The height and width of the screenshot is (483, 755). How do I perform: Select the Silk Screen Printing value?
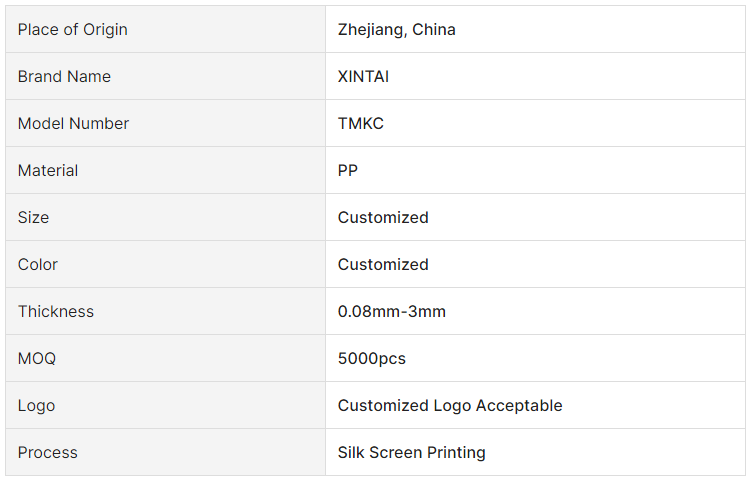click(x=411, y=452)
